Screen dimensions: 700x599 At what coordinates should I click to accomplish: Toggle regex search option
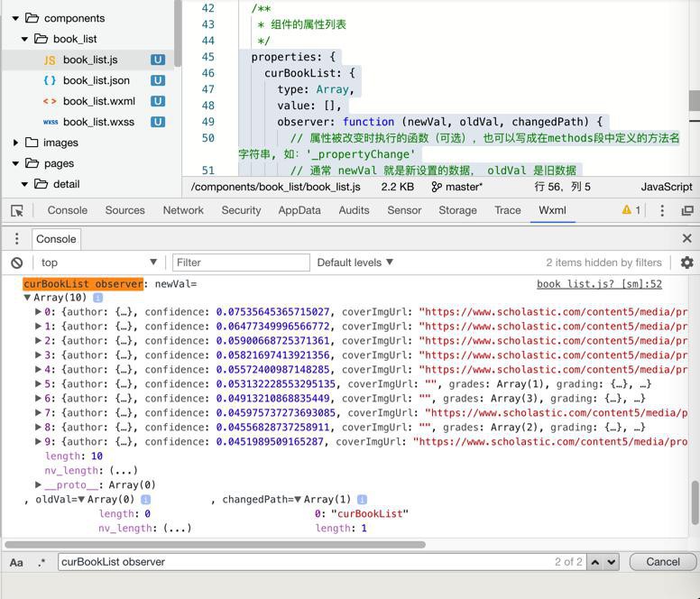tap(41, 561)
